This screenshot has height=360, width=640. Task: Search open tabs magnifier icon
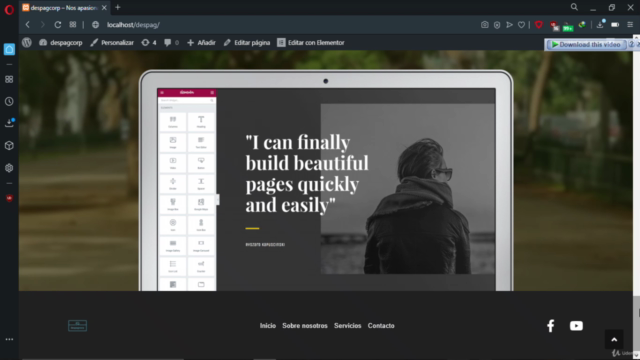[x=574, y=7]
